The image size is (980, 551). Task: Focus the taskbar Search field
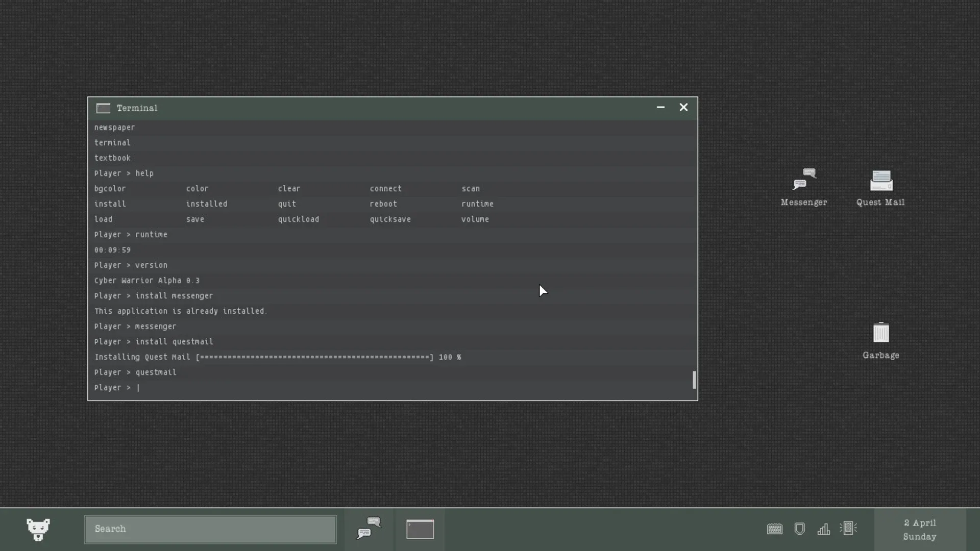pos(210,529)
